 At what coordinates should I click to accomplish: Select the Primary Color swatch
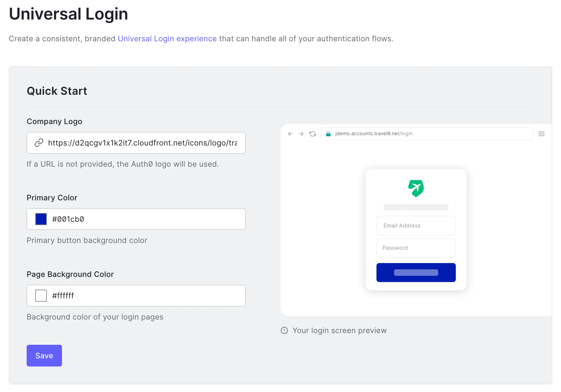(41, 219)
